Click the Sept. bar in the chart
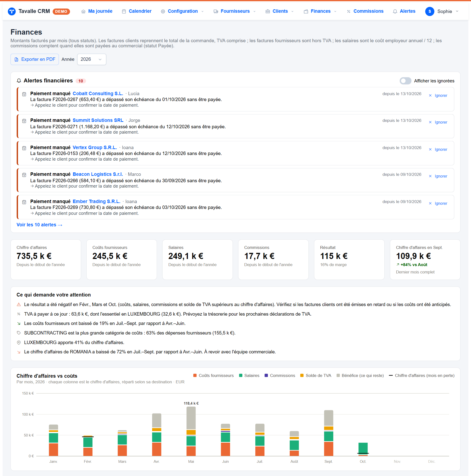The height and width of the screenshot is (476, 471). pyautogui.click(x=328, y=433)
